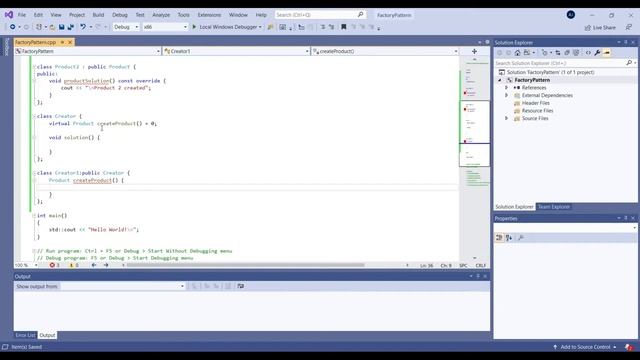640x360 pixels.
Task: Click the search magnifier in Solution Explorer
Action: (x=629, y=63)
